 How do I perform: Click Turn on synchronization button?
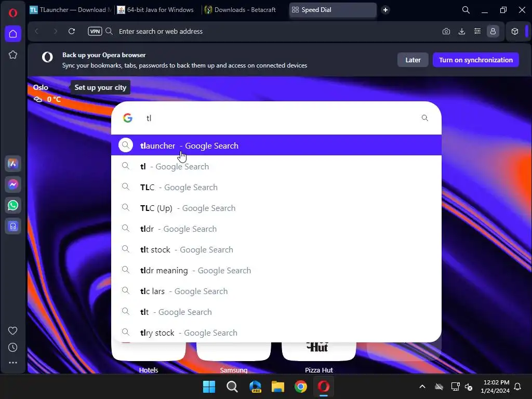[476, 60]
